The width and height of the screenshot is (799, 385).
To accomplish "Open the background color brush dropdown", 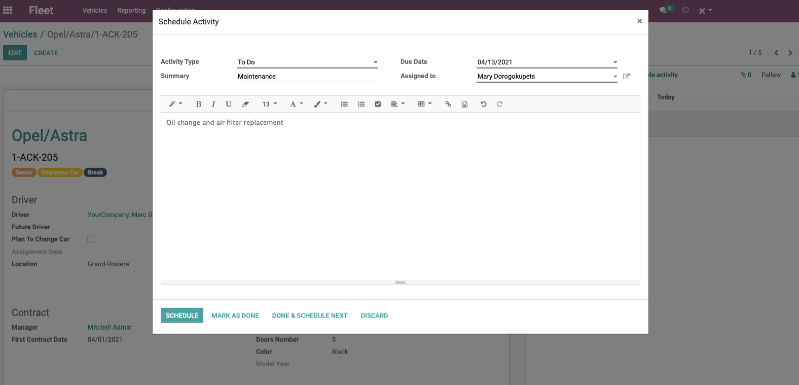I will (x=321, y=104).
